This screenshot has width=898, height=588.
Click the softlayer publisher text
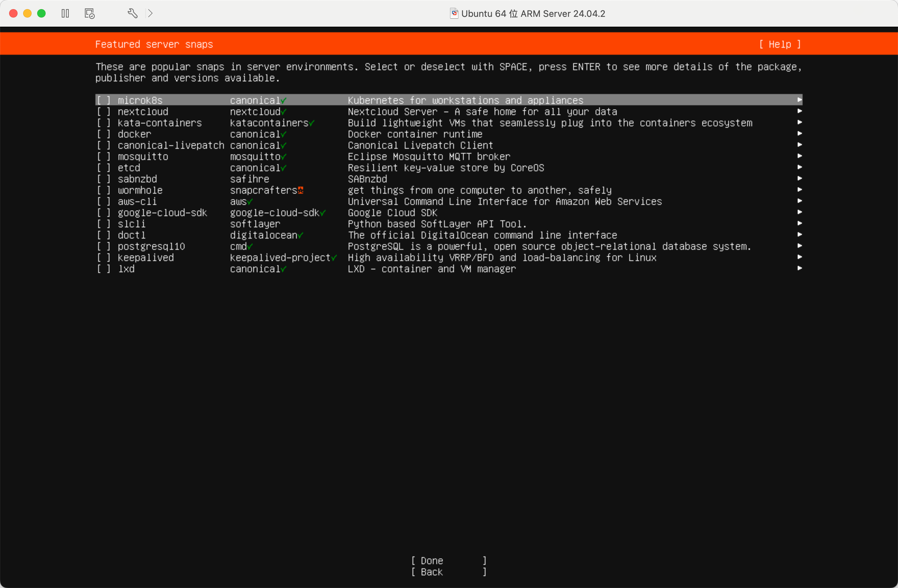(x=255, y=224)
